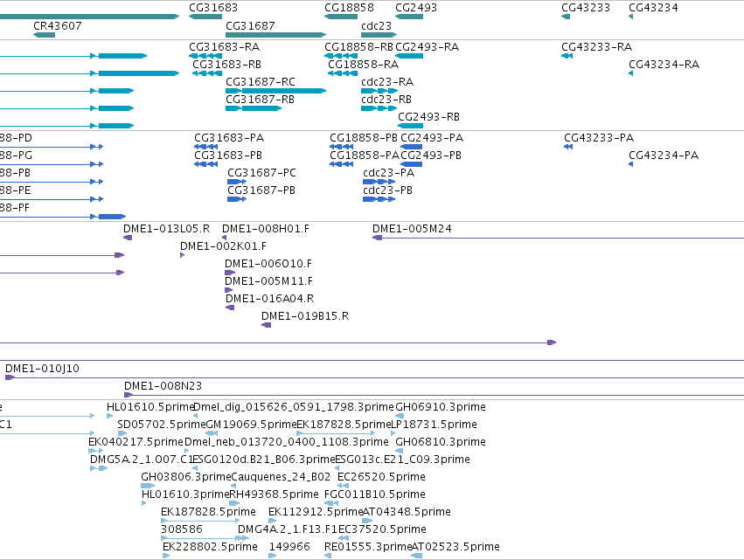The image size is (744, 560).
Task: Click EST EK040217.5prime
Action: click(x=136, y=442)
